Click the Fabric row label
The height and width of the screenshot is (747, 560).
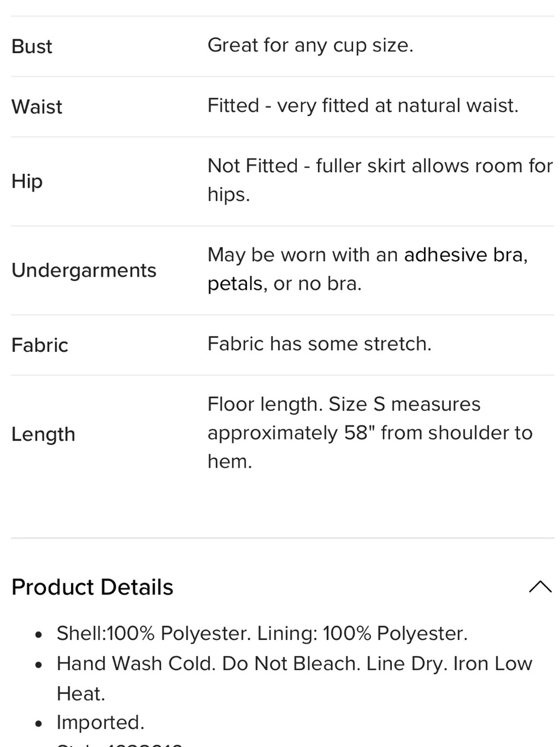(40, 345)
